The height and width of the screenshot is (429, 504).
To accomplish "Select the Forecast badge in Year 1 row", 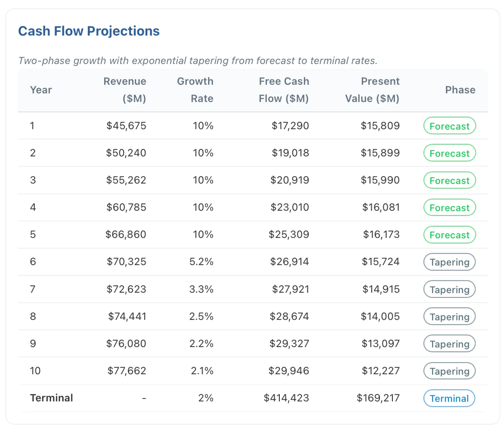I will 450,126.
